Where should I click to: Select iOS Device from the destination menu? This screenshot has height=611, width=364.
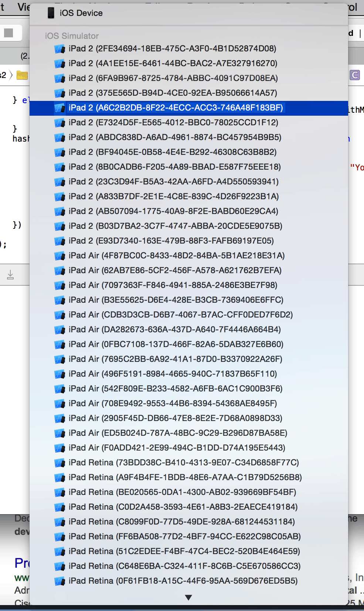[189, 13]
